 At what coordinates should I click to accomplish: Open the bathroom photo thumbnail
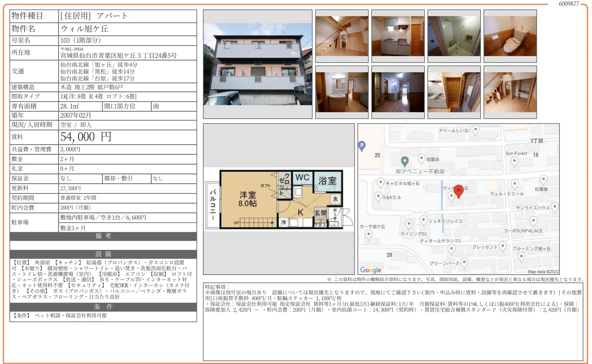(454, 36)
